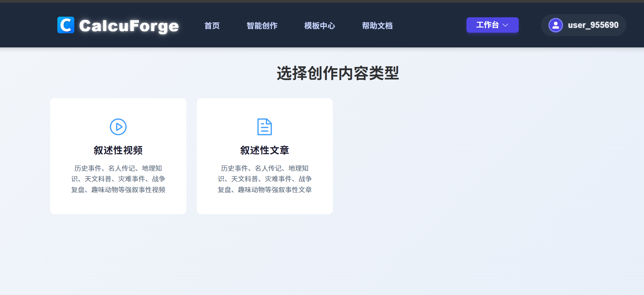Click the document icon for narrative article
The width and height of the screenshot is (644, 295).
[265, 127]
